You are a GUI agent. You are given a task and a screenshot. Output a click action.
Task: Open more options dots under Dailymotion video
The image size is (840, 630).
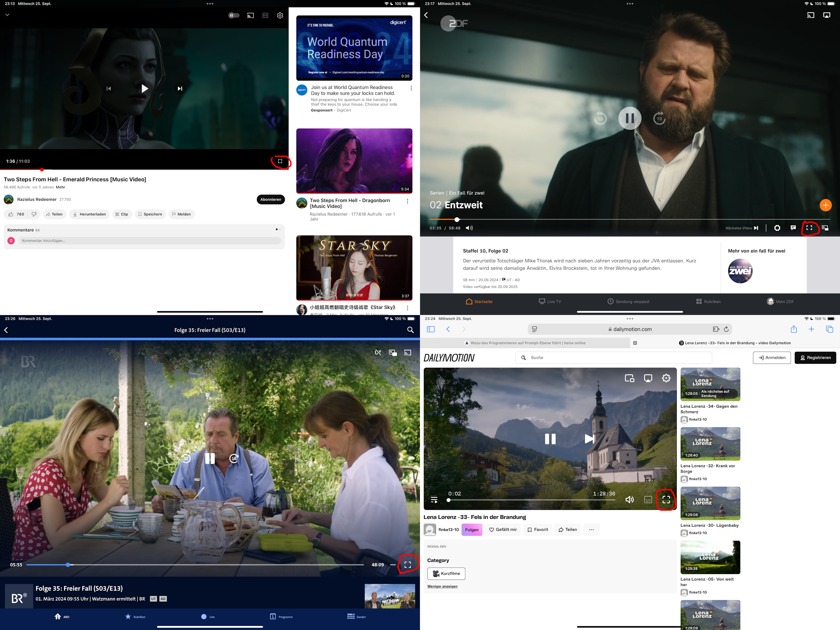[591, 530]
